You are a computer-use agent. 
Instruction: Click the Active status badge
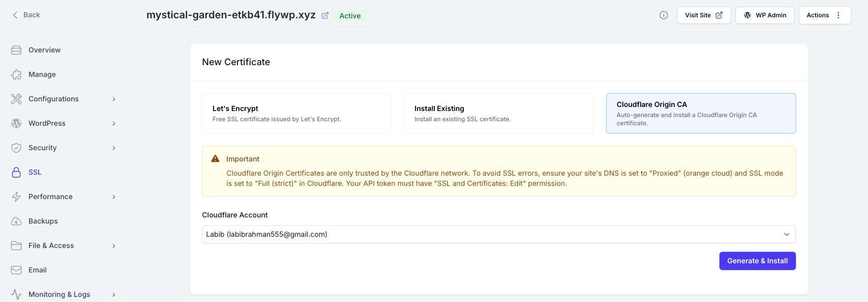point(350,16)
